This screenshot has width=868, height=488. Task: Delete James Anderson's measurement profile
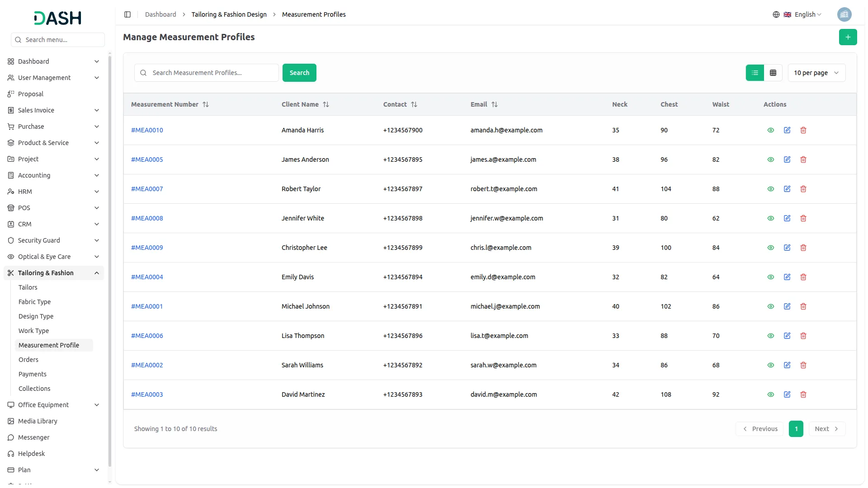(803, 160)
